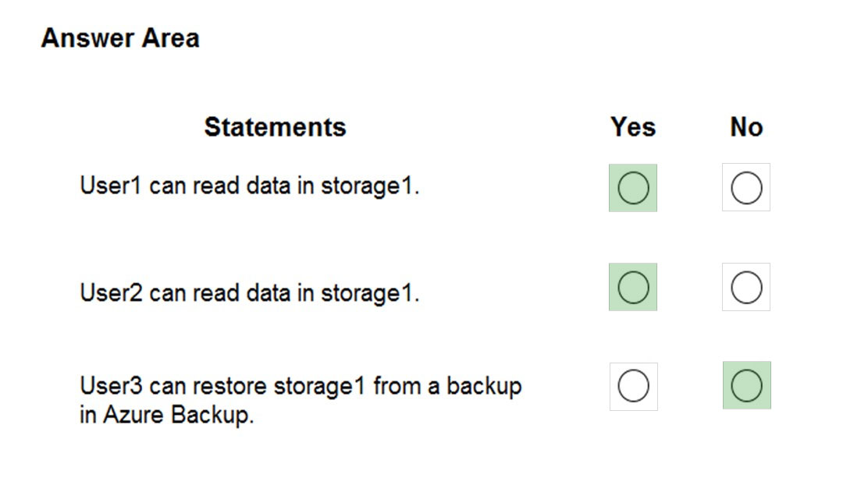Click the Statements column header

(x=275, y=126)
